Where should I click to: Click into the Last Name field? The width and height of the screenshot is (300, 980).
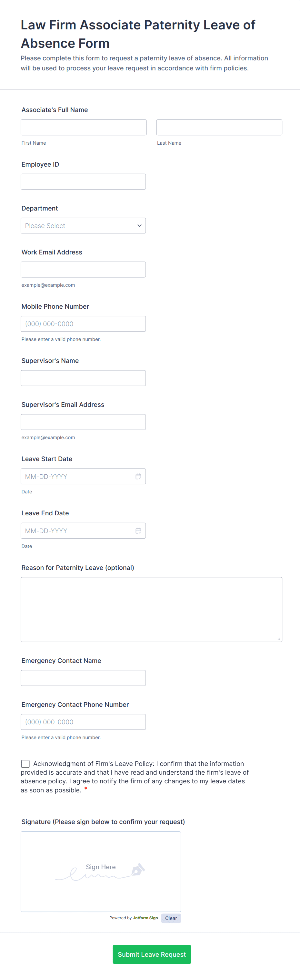click(219, 128)
